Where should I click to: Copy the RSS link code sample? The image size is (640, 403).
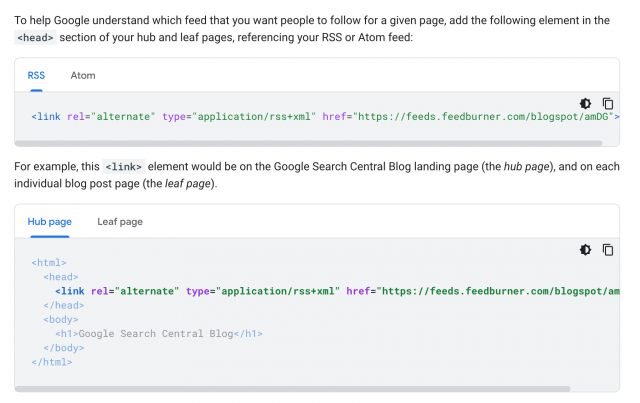[x=608, y=103]
